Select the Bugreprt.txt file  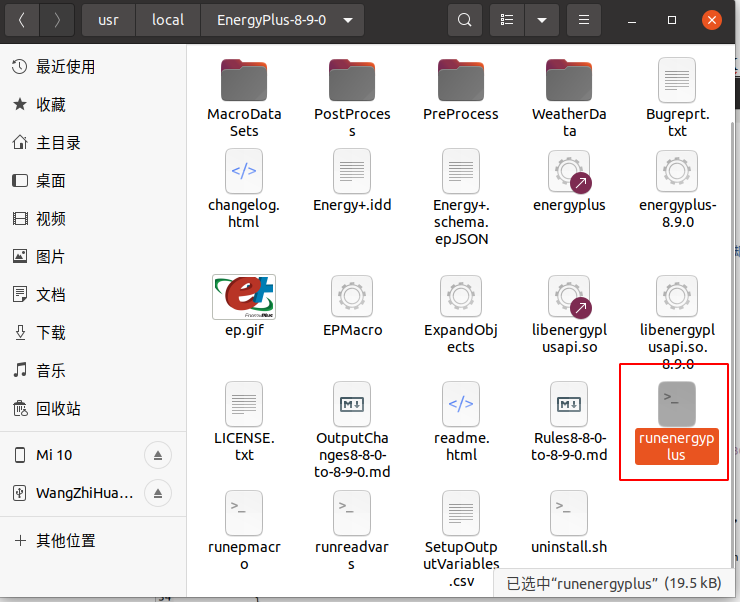coord(677,98)
